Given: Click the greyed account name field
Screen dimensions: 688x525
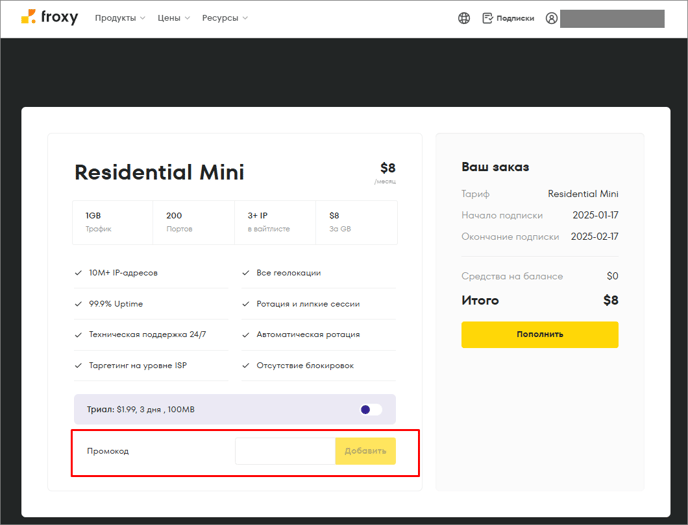Looking at the screenshot, I should [x=612, y=19].
